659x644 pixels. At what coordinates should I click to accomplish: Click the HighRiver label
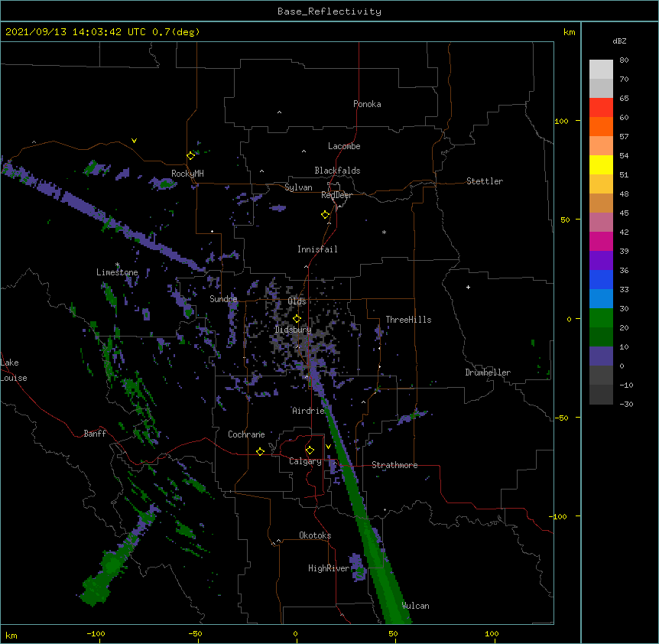pyautogui.click(x=329, y=568)
